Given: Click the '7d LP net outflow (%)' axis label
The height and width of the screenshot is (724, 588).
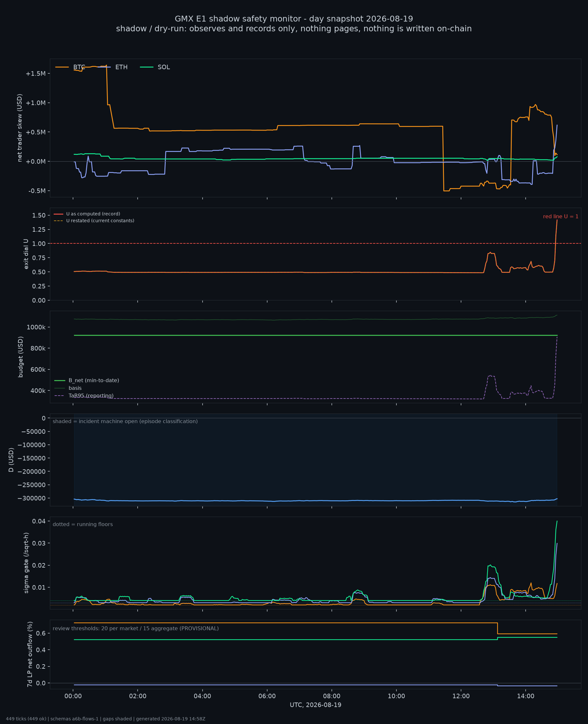Looking at the screenshot, I should click(30, 654).
